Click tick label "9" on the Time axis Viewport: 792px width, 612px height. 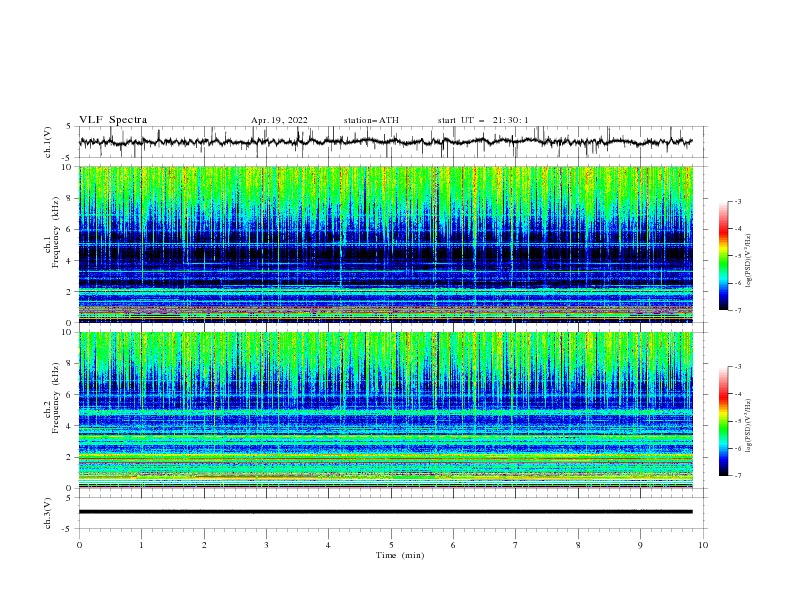(x=640, y=545)
